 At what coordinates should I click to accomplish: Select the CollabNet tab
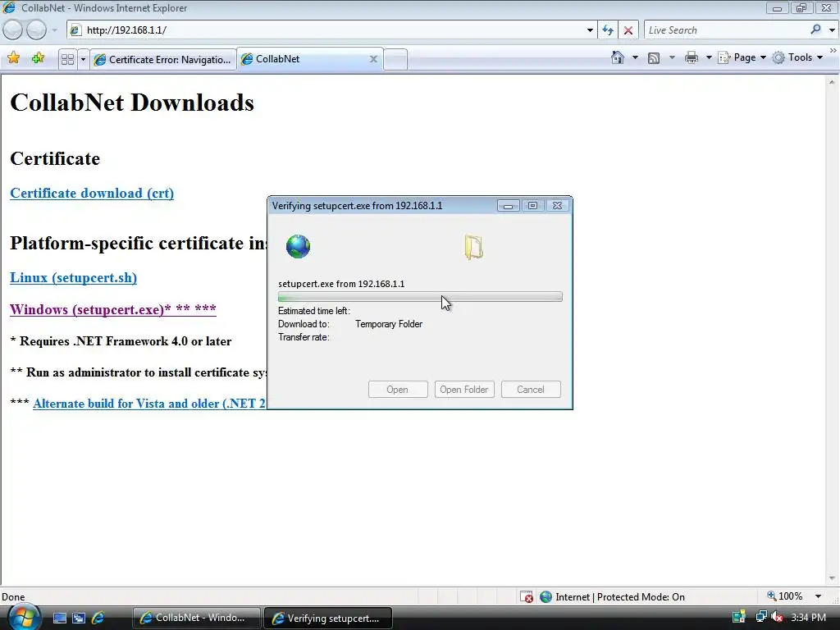303,59
